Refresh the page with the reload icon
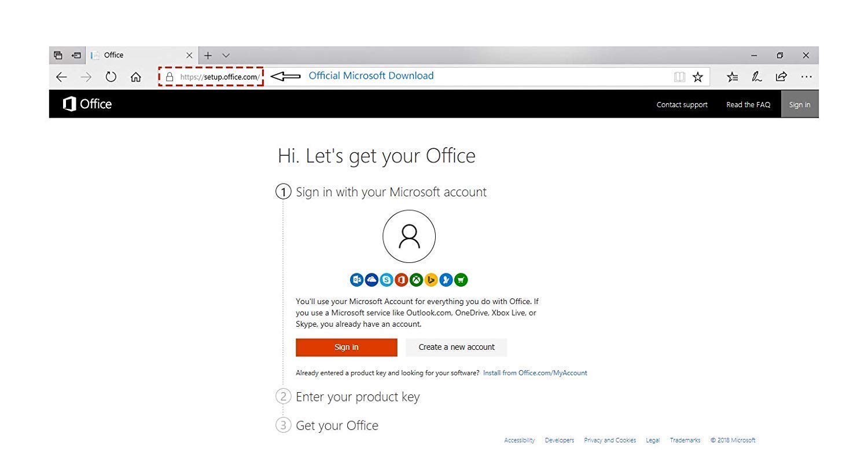The width and height of the screenshot is (868, 457). pos(111,77)
